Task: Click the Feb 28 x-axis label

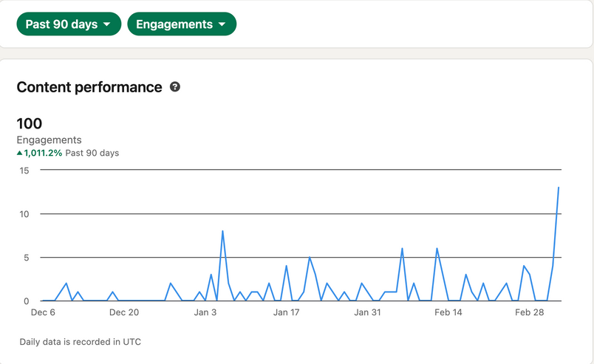Action: [529, 313]
